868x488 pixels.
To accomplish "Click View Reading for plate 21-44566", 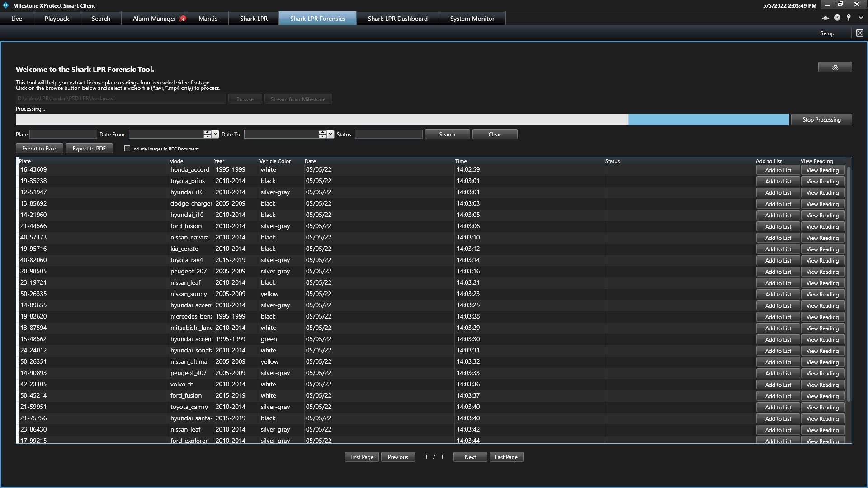I will pyautogui.click(x=822, y=227).
